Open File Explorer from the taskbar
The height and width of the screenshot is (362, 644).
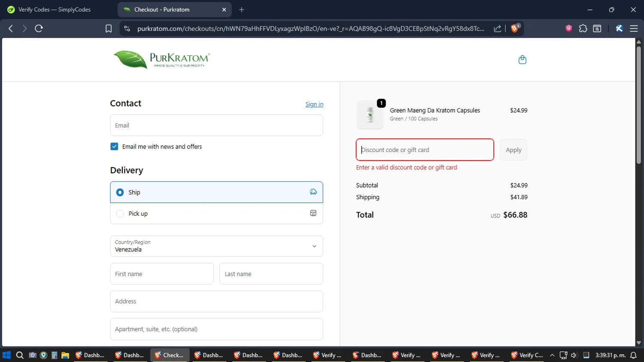(65, 355)
